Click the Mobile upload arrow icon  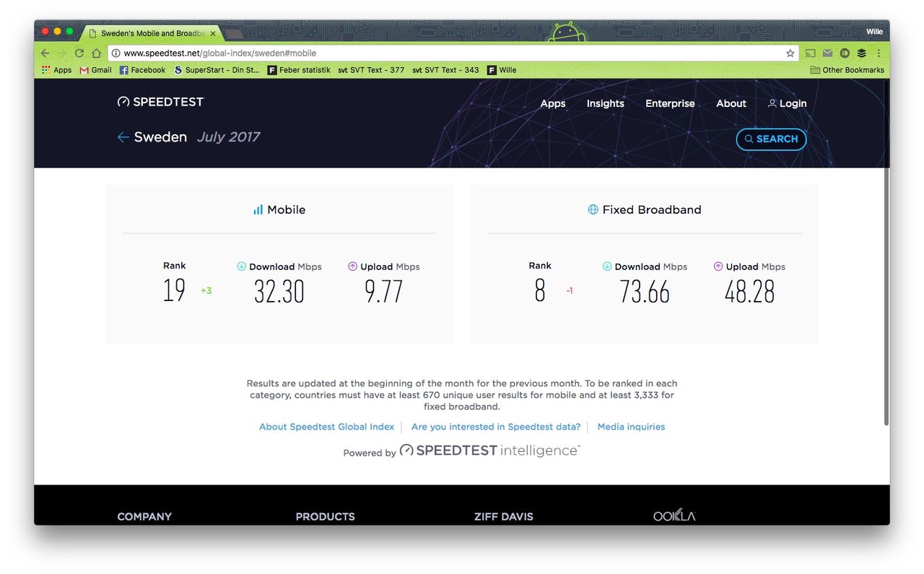click(353, 266)
